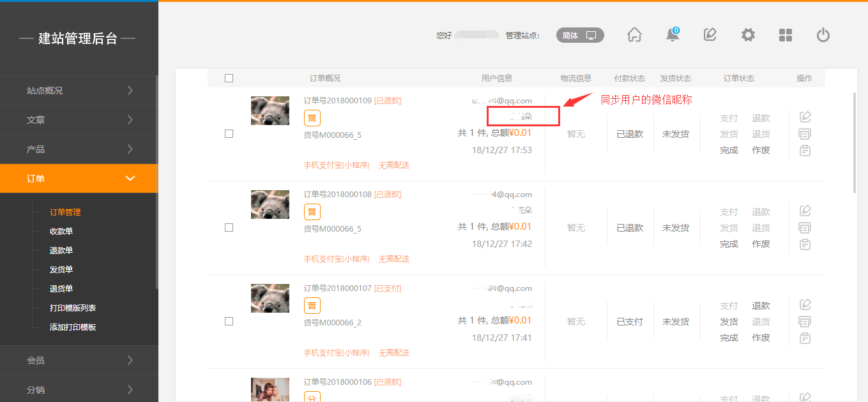
Task: Open the four-square apps grid icon
Action: [786, 35]
